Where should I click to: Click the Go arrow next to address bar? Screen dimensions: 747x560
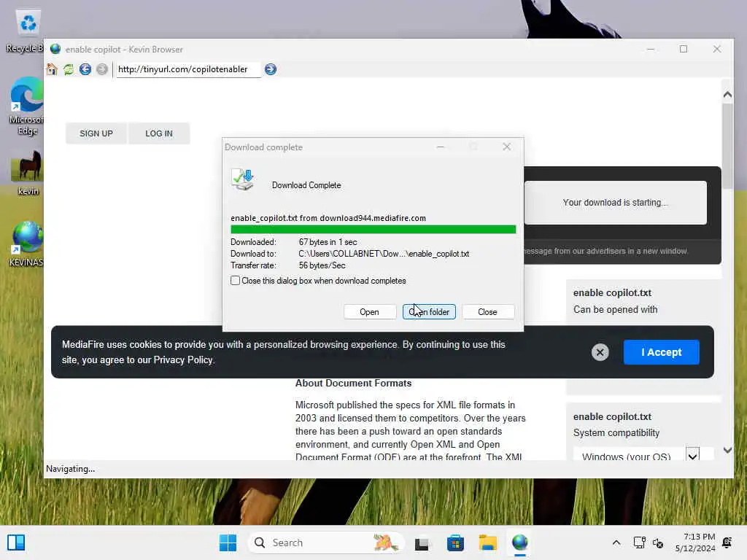coord(271,69)
